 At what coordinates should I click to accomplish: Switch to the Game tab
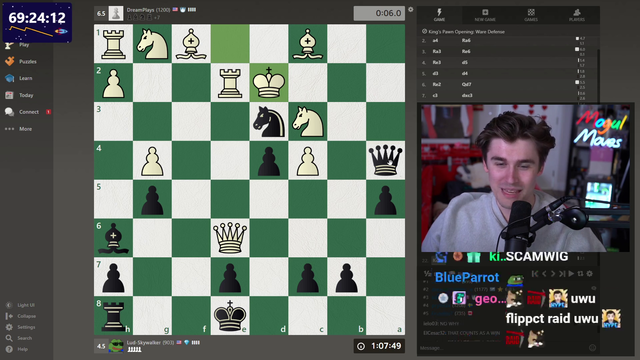[439, 15]
